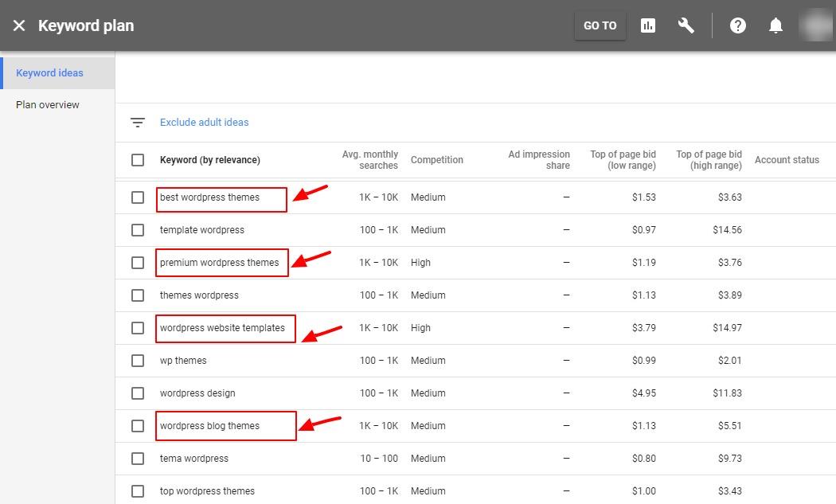Check the 'wordpress website templates' row
The image size is (836, 504).
click(138, 328)
